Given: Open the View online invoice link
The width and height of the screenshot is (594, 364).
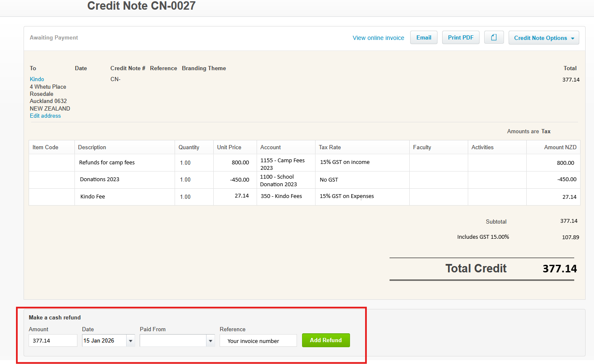Looking at the screenshot, I should pyautogui.click(x=378, y=38).
